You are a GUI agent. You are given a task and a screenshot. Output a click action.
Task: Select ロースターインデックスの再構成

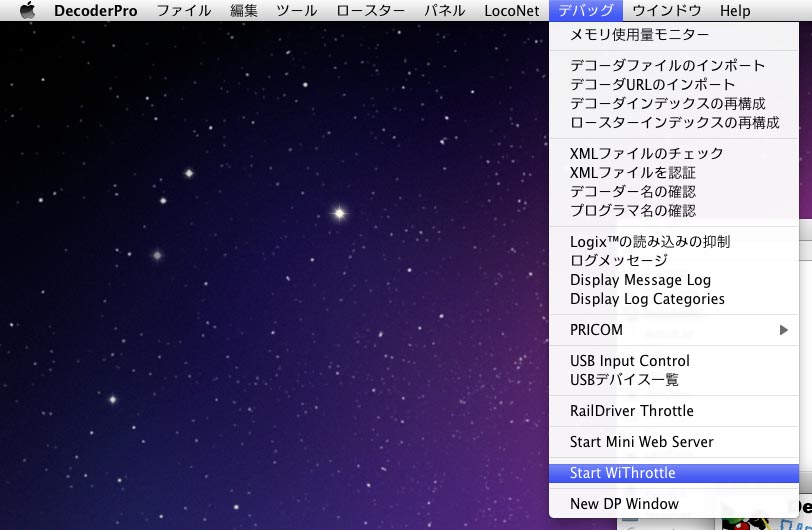[674, 123]
